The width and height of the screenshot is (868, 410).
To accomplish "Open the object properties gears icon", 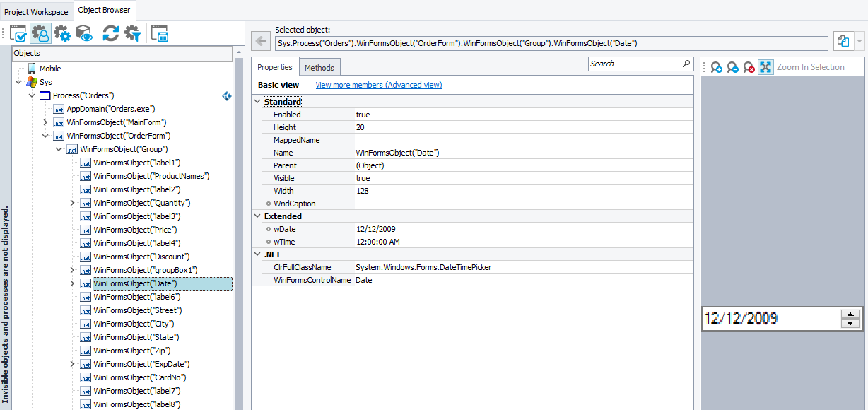I will point(62,33).
